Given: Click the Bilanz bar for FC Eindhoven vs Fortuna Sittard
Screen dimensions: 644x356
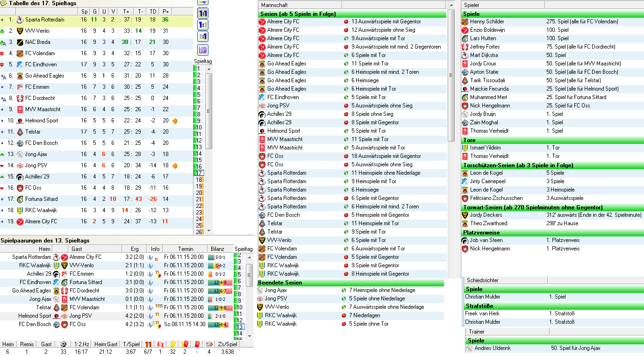Looking at the screenshot, I should [x=220, y=282].
